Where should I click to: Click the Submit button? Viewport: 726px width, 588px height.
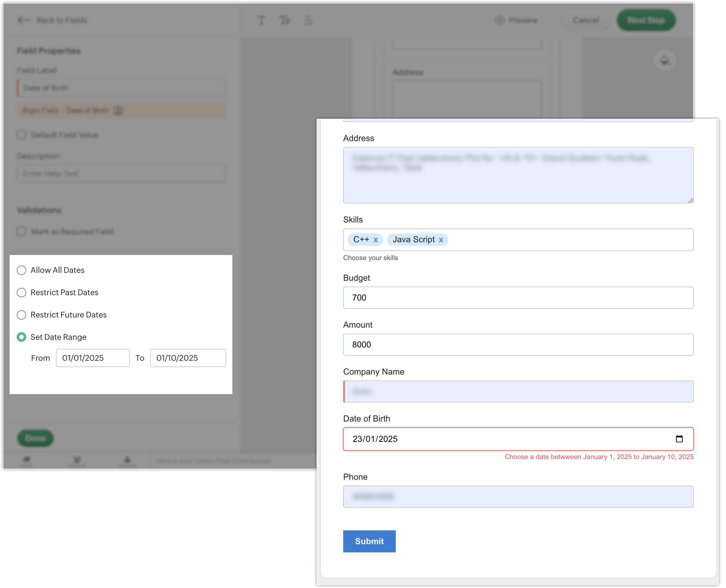pos(369,541)
